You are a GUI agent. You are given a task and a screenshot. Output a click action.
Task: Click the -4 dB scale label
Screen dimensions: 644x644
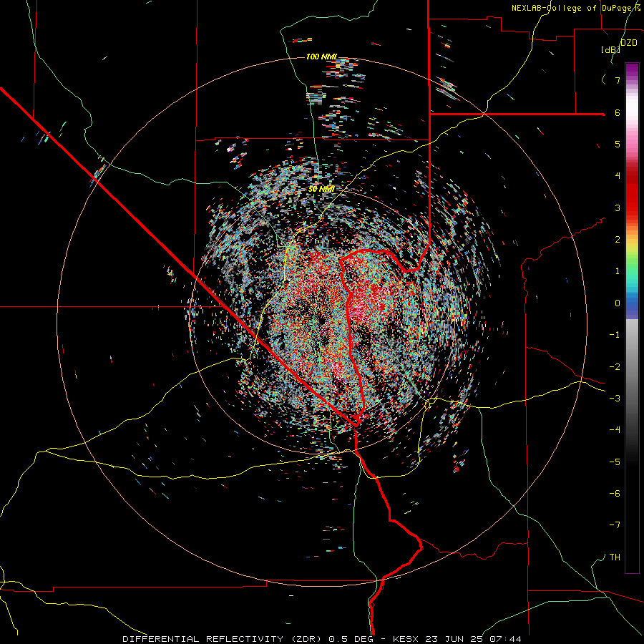point(615,430)
